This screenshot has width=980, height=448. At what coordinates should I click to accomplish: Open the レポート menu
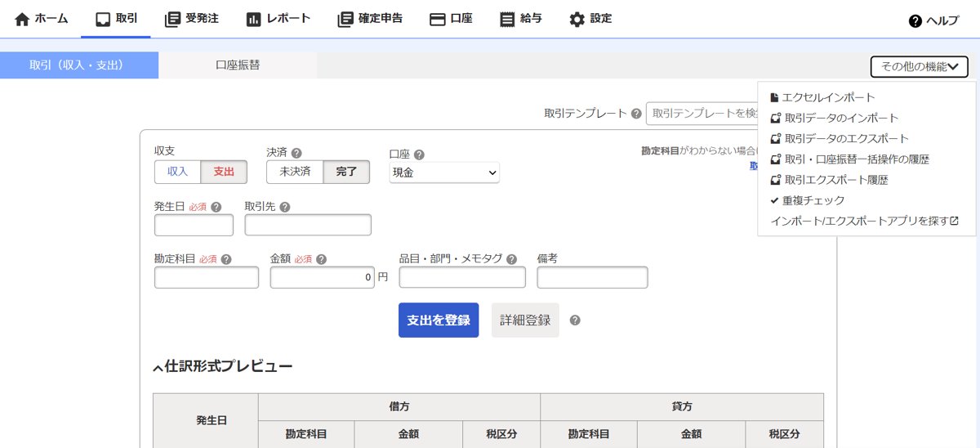278,18
